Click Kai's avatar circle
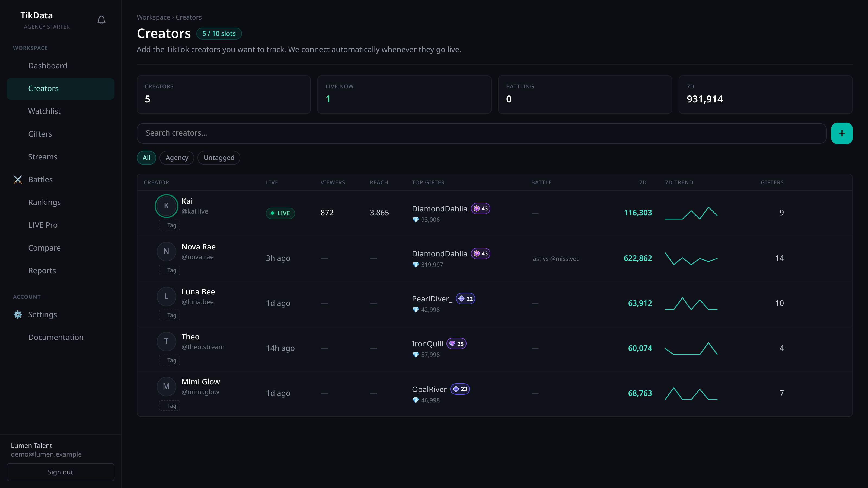868x488 pixels. pos(167,206)
